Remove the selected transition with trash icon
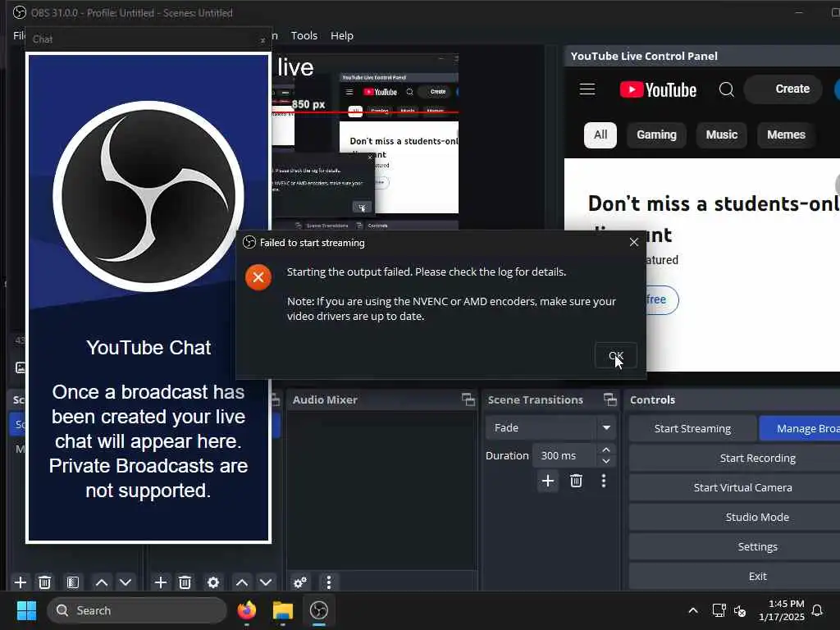Screen dimensions: 840x630 (576, 481)
